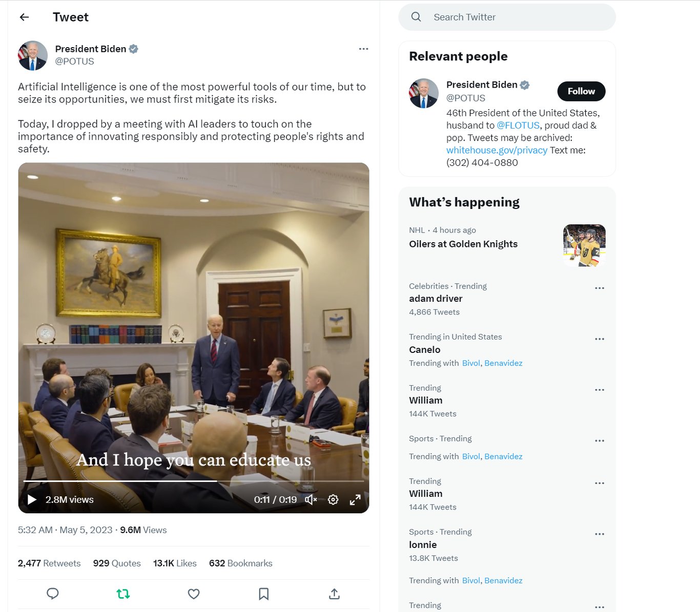Click the back arrow icon

pos(24,17)
